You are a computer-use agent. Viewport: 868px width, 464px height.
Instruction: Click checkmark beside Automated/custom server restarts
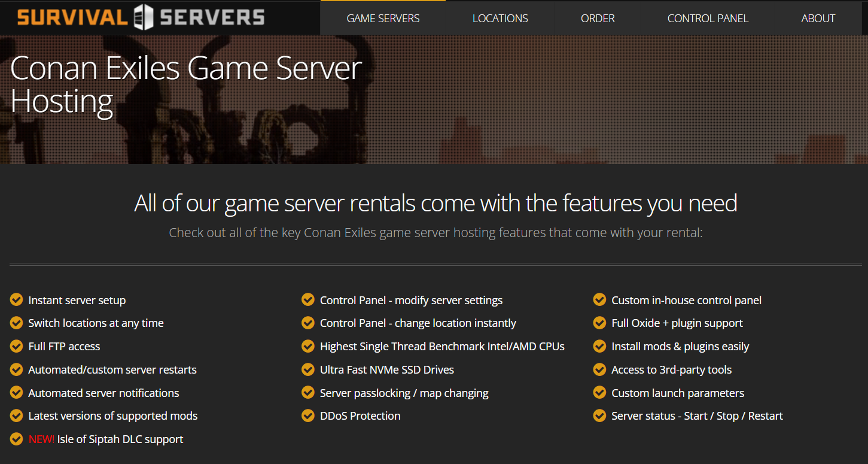click(x=17, y=369)
